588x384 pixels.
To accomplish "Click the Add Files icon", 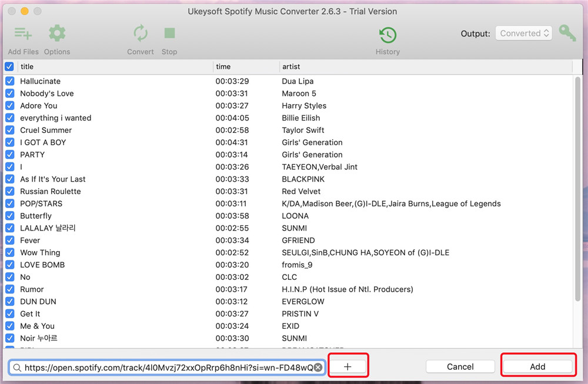I will (x=23, y=34).
